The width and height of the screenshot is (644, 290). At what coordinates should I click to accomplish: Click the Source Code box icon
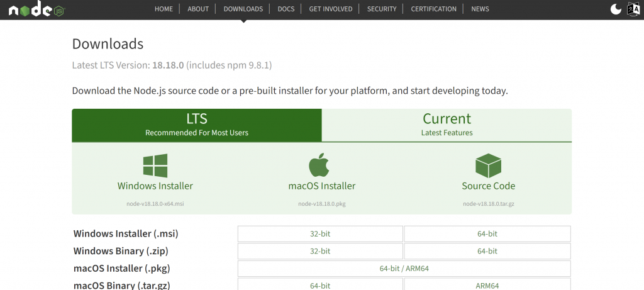488,166
